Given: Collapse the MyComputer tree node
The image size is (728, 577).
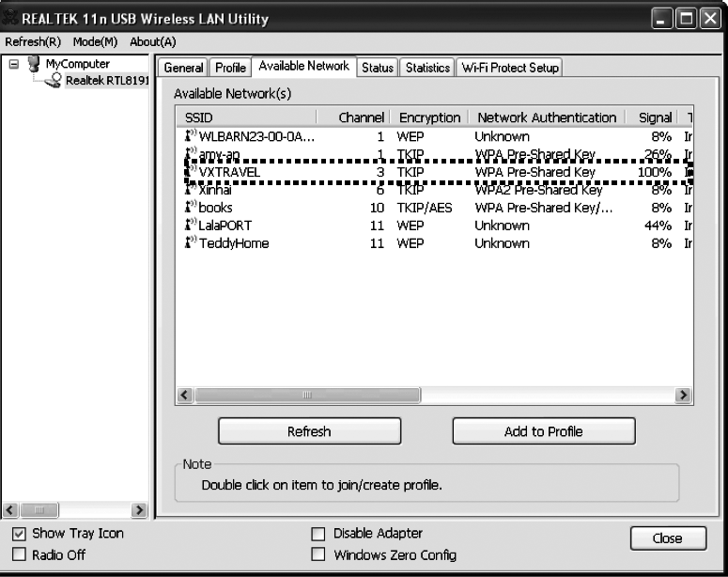Looking at the screenshot, I should (x=14, y=64).
